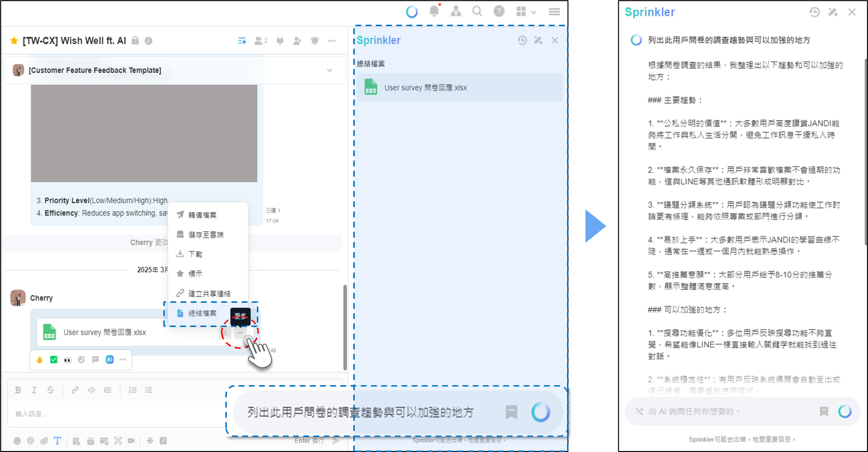This screenshot has width=868, height=452.
Task: Open the more button on the xlsx file card
Action: pyautogui.click(x=240, y=333)
